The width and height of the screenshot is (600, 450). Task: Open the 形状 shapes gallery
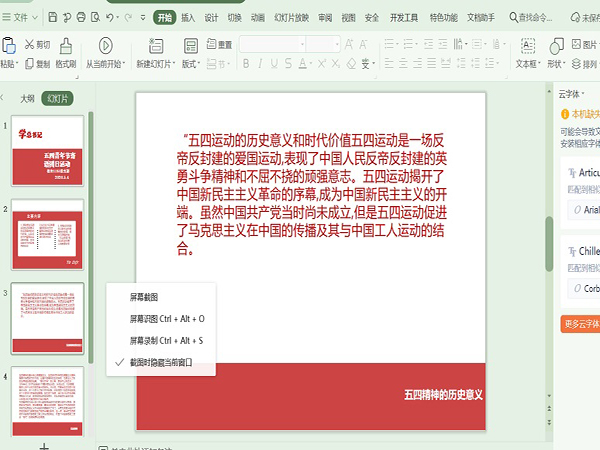[556, 53]
